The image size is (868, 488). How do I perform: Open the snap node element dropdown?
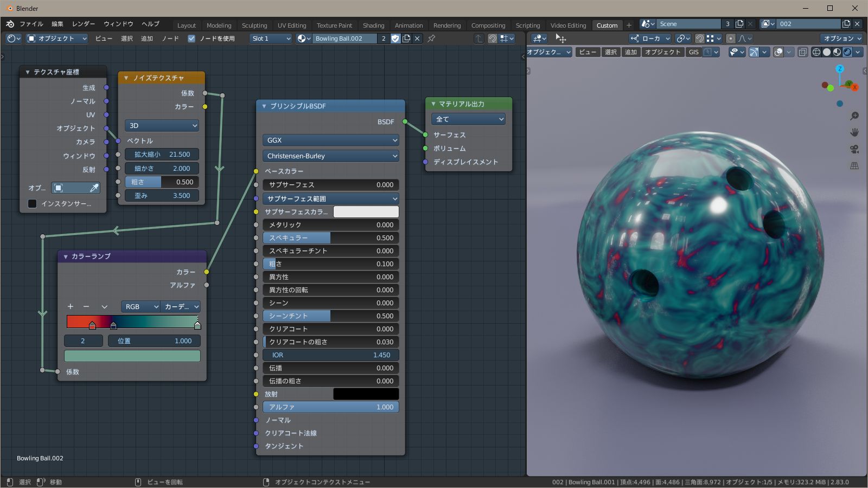point(507,38)
